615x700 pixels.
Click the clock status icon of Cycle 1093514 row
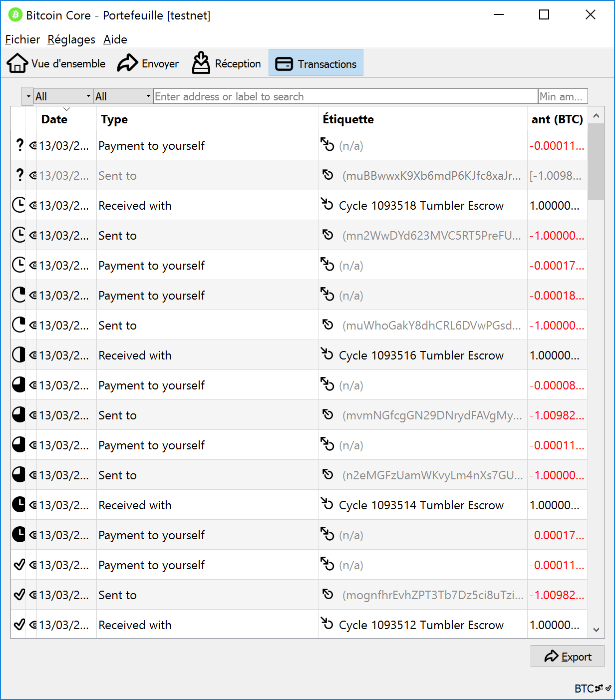pyautogui.click(x=18, y=505)
